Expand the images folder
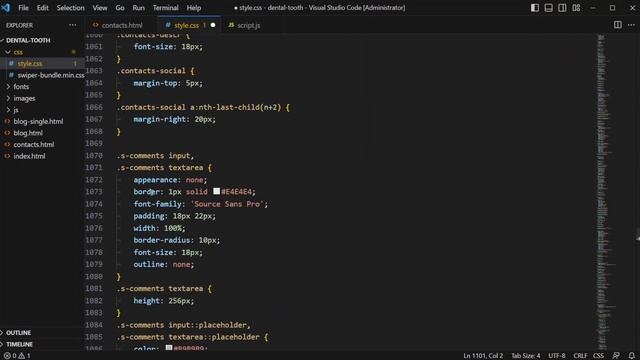This screenshot has height=360, width=640. coord(24,98)
